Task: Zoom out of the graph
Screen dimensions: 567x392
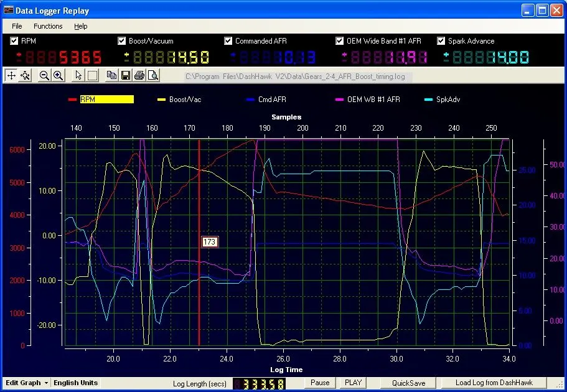Action: point(44,75)
